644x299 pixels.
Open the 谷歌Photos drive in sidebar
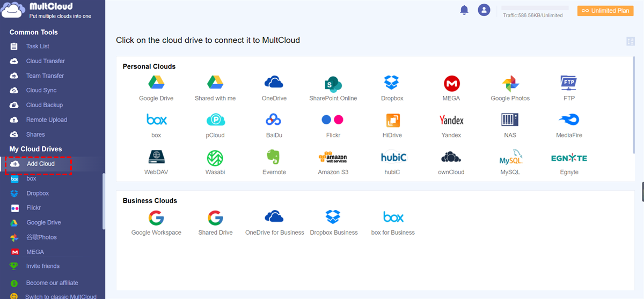[41, 237]
